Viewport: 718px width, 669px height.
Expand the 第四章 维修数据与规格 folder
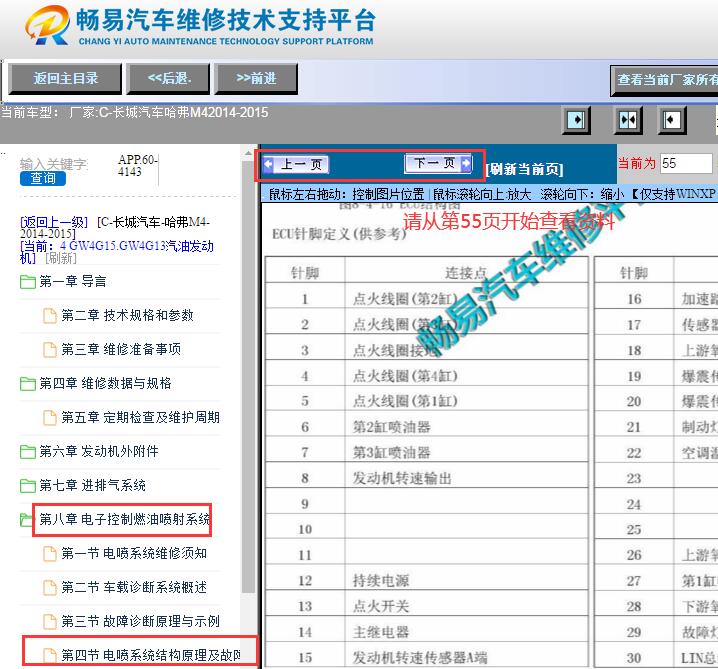coord(105,383)
